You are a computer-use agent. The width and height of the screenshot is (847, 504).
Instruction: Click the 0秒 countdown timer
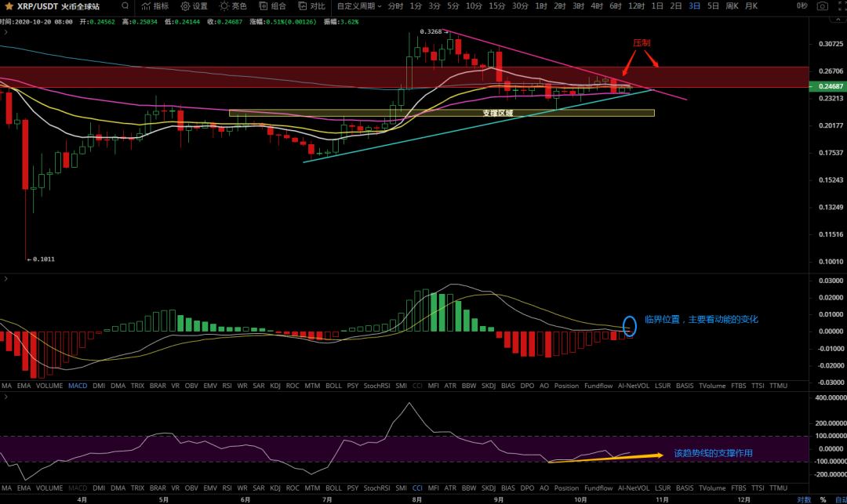802,6
